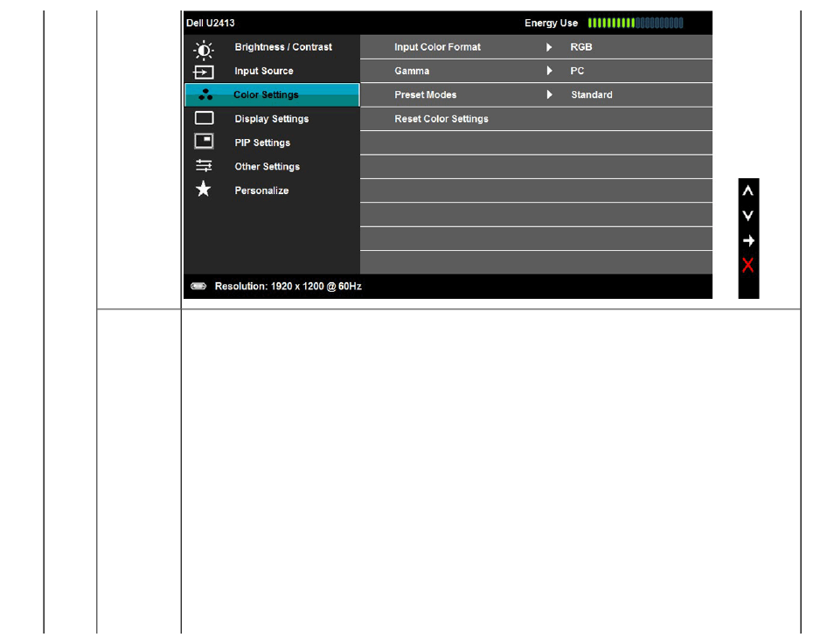Click the Standard preset value
Image resolution: width=834 pixels, height=644 pixels.
tap(592, 94)
